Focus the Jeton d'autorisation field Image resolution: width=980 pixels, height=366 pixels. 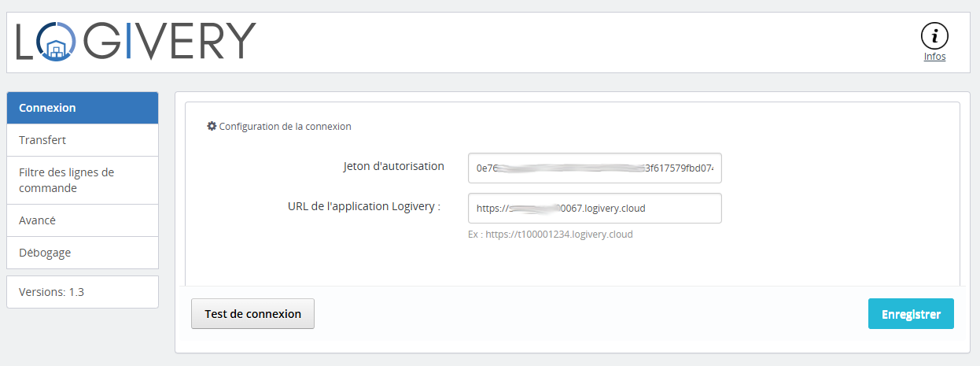[595, 168]
